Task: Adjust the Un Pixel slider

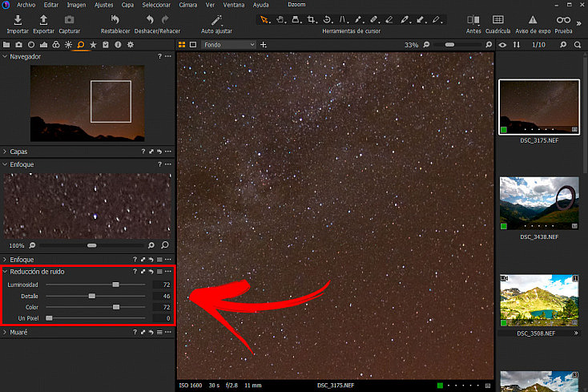Action: [x=49, y=318]
